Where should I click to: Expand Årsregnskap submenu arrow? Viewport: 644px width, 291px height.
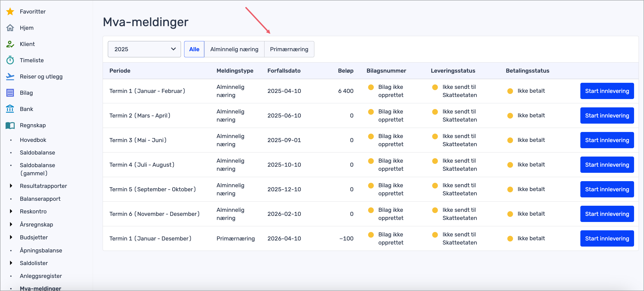[x=11, y=224]
